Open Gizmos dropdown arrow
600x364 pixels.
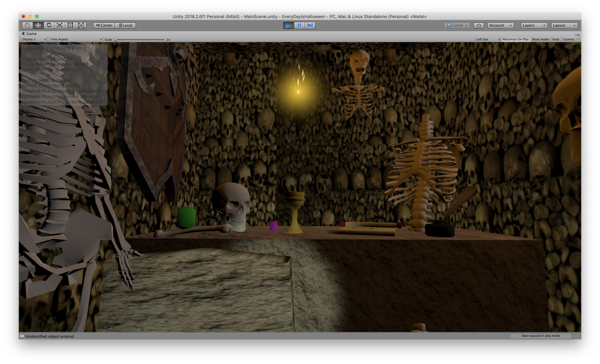(x=577, y=39)
